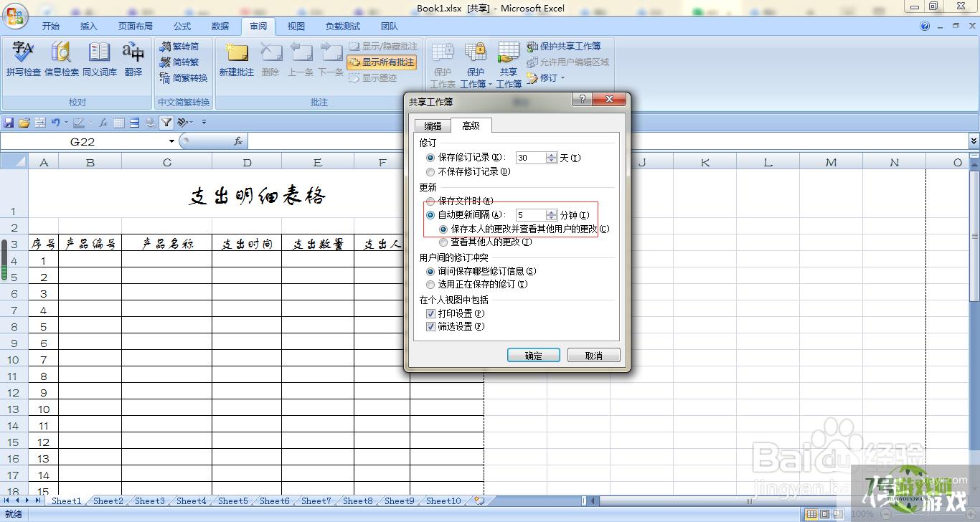Open customize quick access toolbar dropdown
The width and height of the screenshot is (980, 522).
[x=204, y=123]
